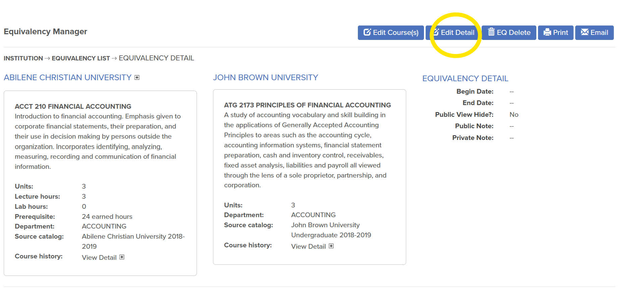Click the pencil icon on Edit Detail
644x294 pixels.
point(436,32)
